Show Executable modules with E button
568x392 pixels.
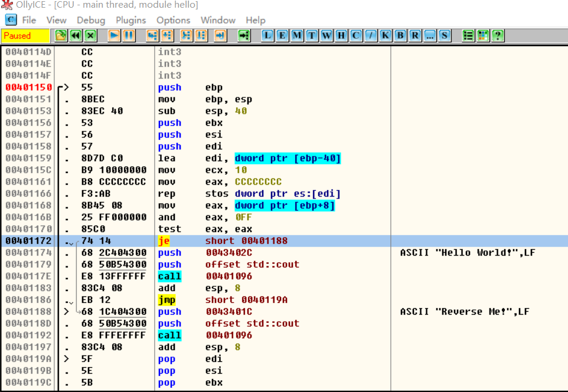tap(283, 35)
